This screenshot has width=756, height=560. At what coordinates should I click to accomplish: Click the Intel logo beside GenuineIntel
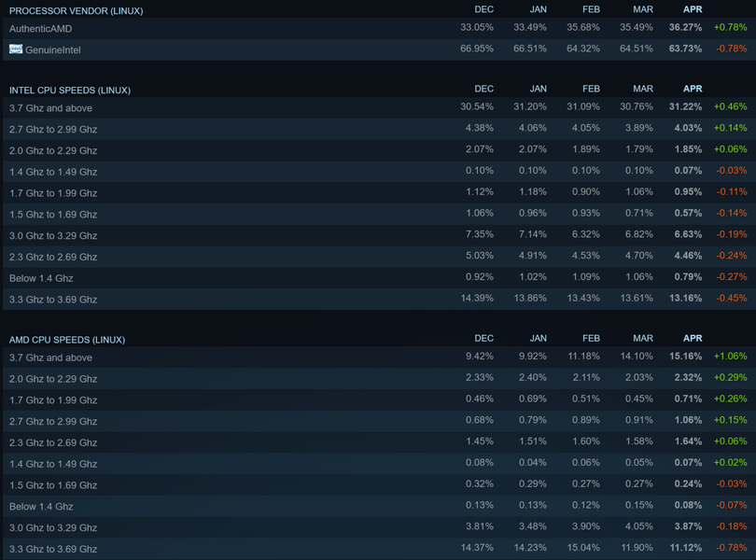click(x=16, y=49)
